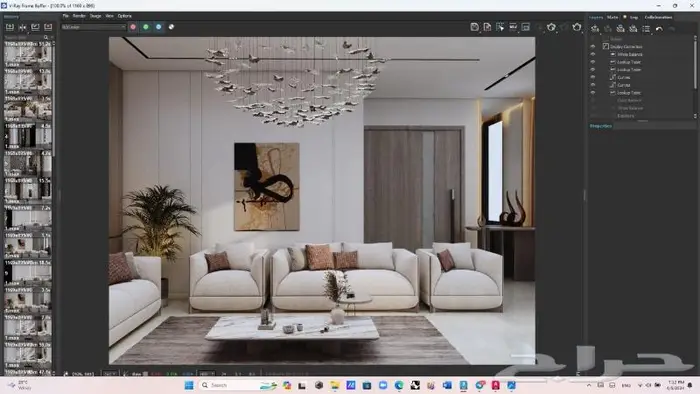Render the last view with rightmost teapot
The image size is (700, 394).
(577, 27)
